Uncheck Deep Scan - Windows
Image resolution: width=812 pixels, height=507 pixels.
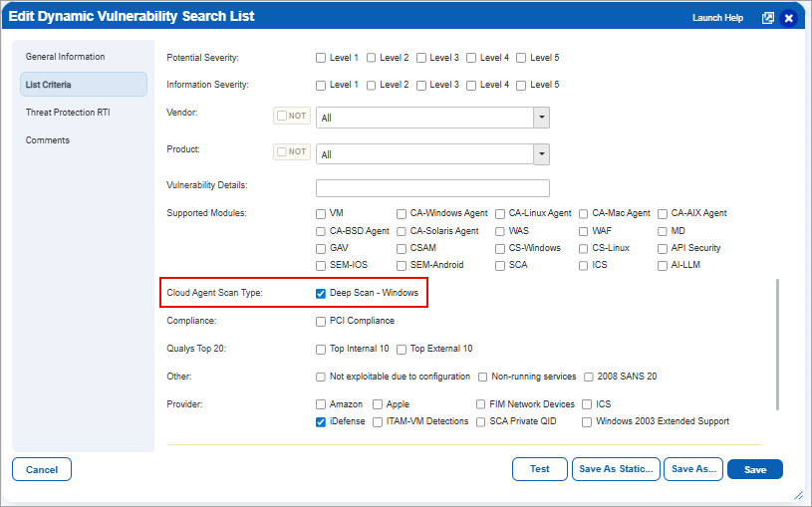(321, 294)
